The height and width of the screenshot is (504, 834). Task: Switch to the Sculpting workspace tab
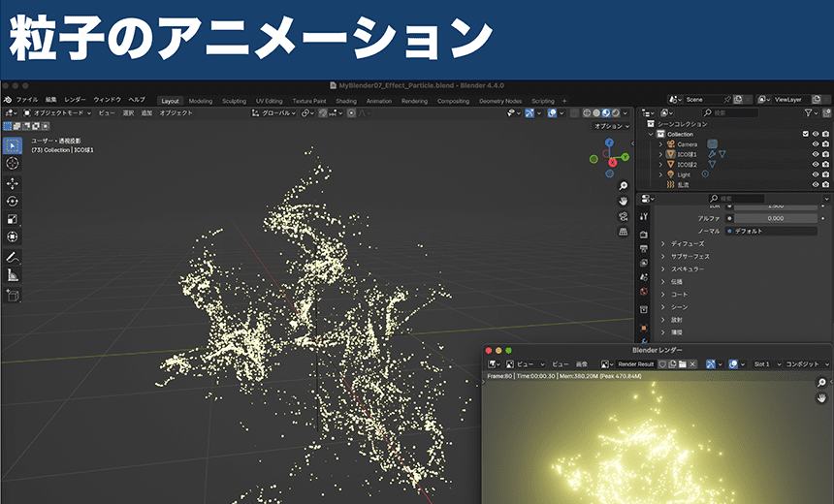point(234,101)
